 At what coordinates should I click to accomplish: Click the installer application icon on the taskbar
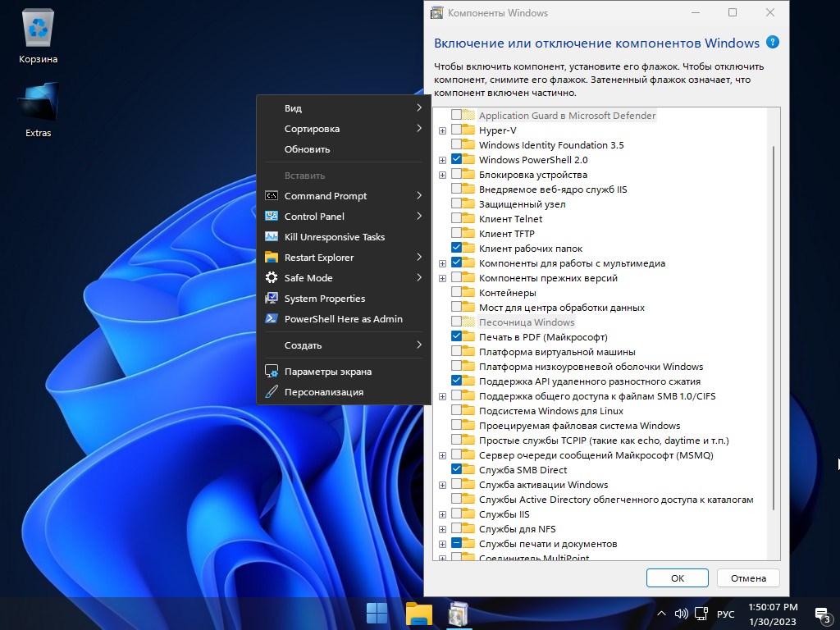coord(458,613)
